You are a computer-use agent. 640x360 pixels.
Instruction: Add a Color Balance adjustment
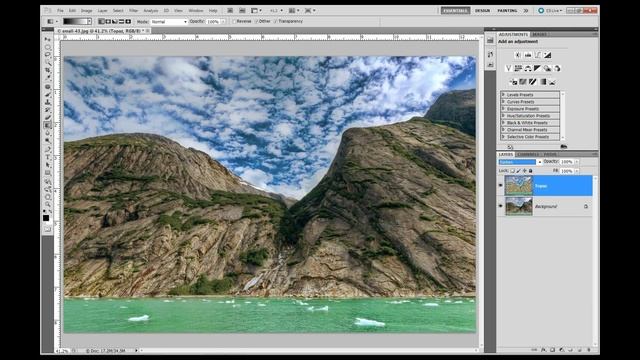[528, 69]
